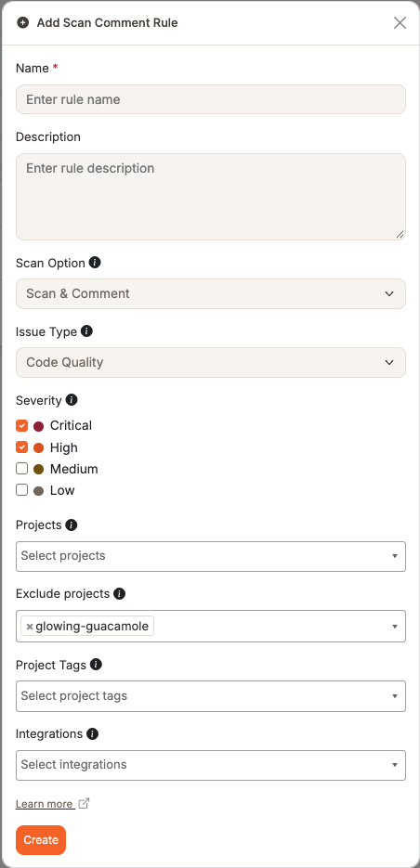Click the external link icon beside Learn more
420x868 pixels.
84,803
